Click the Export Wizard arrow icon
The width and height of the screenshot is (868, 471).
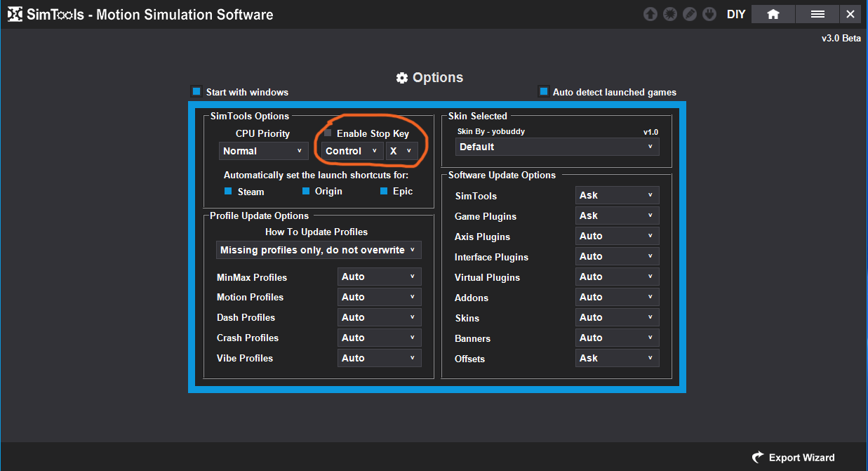pyautogui.click(x=758, y=458)
